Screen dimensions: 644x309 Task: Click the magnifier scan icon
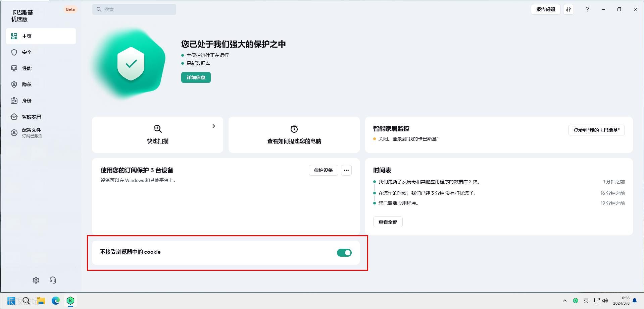click(157, 129)
